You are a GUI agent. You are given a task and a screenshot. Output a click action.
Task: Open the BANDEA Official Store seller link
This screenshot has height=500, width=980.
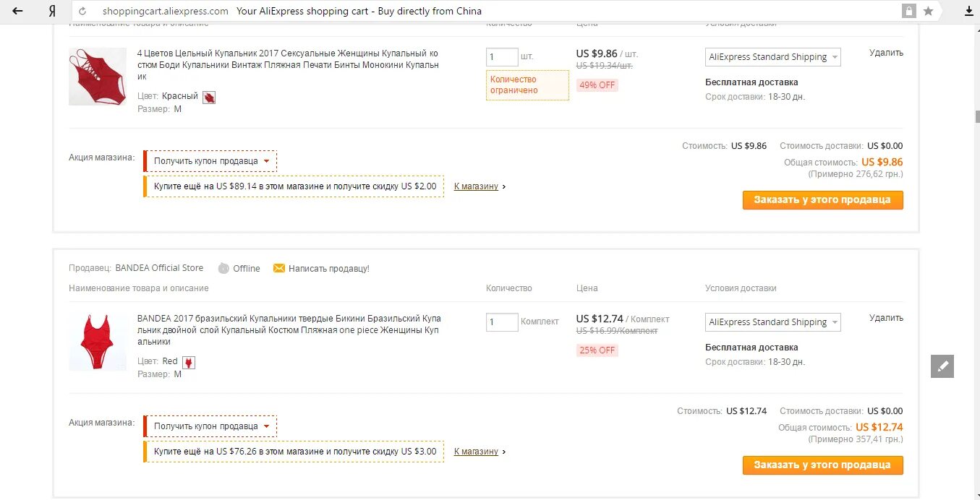159,268
